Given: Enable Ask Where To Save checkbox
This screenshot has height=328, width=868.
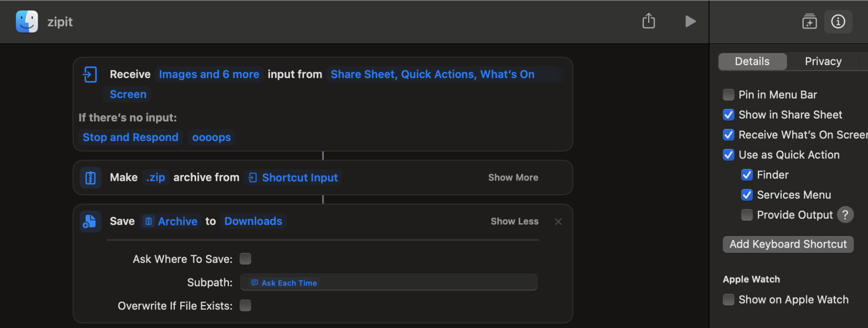Looking at the screenshot, I should tap(246, 259).
